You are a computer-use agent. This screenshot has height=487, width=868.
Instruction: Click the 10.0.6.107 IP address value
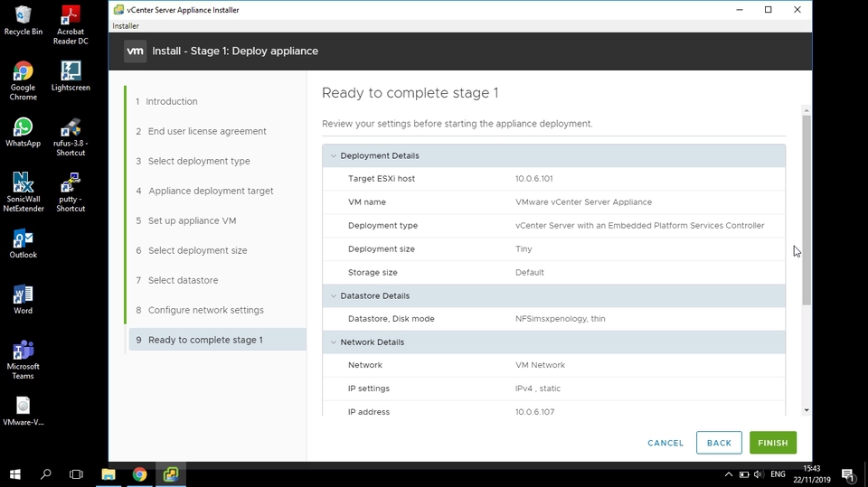point(534,412)
